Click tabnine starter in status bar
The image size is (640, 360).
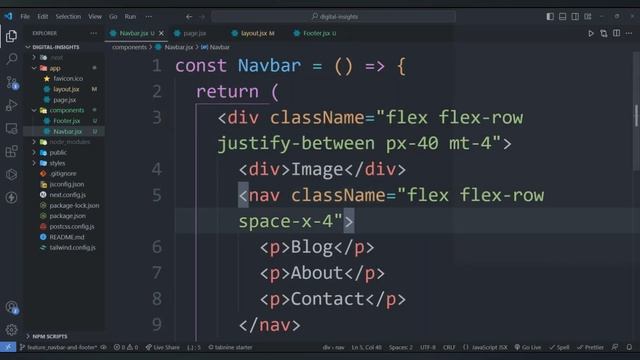(x=230, y=347)
